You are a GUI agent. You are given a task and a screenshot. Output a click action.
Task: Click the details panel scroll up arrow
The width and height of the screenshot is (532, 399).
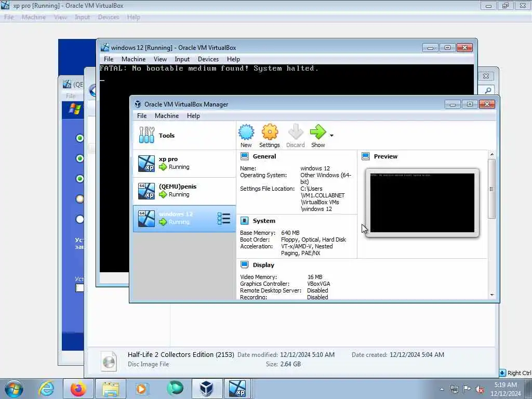pos(492,155)
